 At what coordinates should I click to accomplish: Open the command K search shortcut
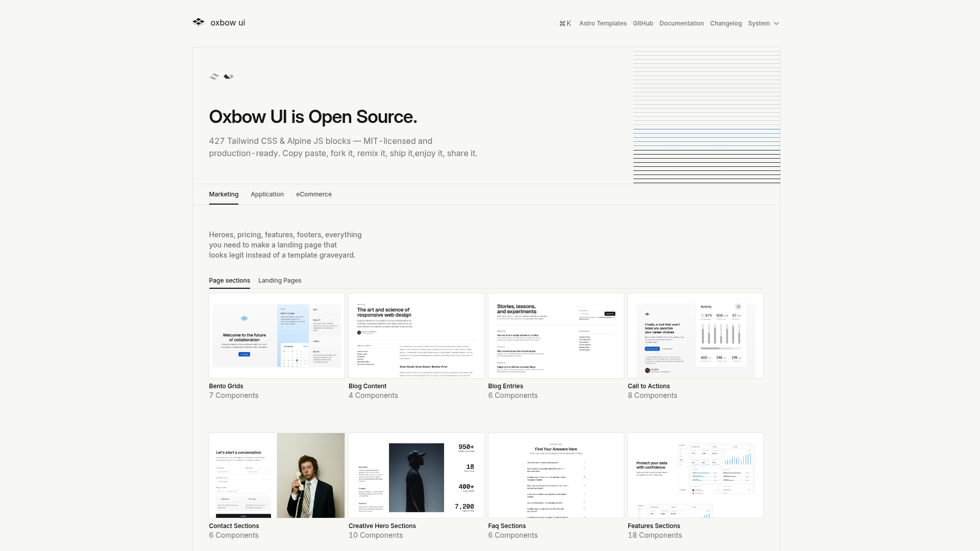pos(565,23)
